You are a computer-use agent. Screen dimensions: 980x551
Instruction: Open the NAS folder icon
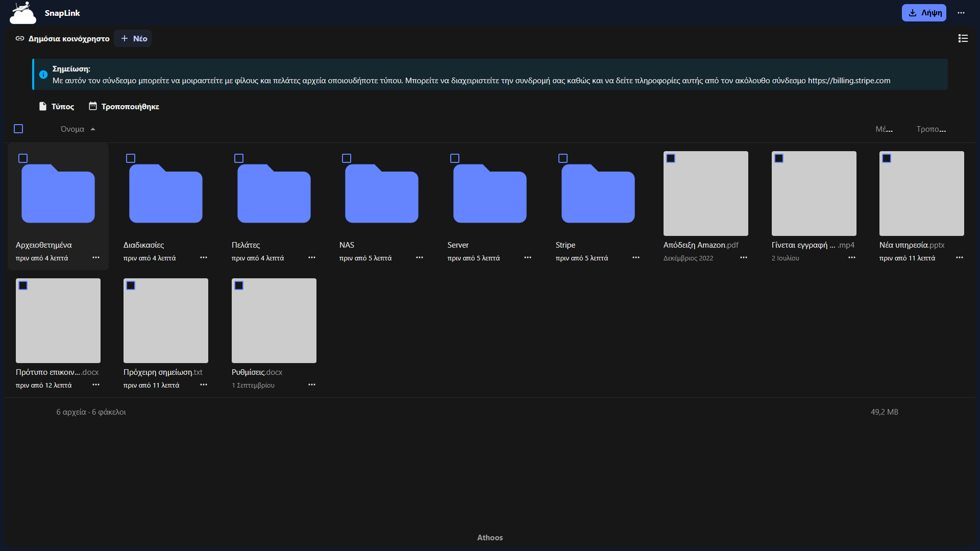tap(381, 194)
